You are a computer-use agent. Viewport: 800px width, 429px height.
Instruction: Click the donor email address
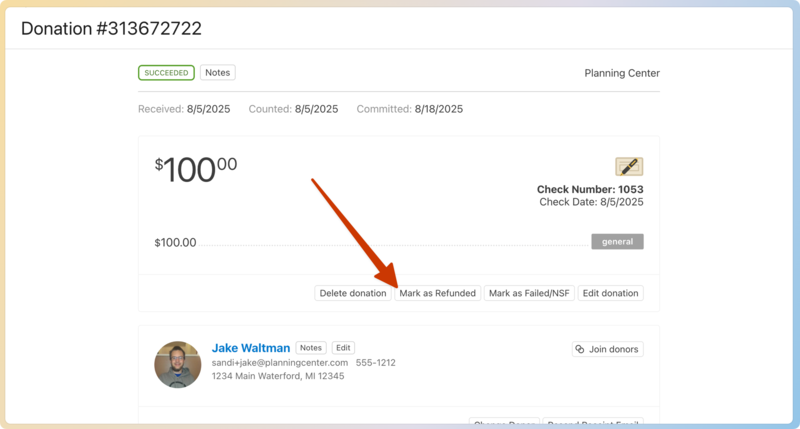[x=280, y=362]
